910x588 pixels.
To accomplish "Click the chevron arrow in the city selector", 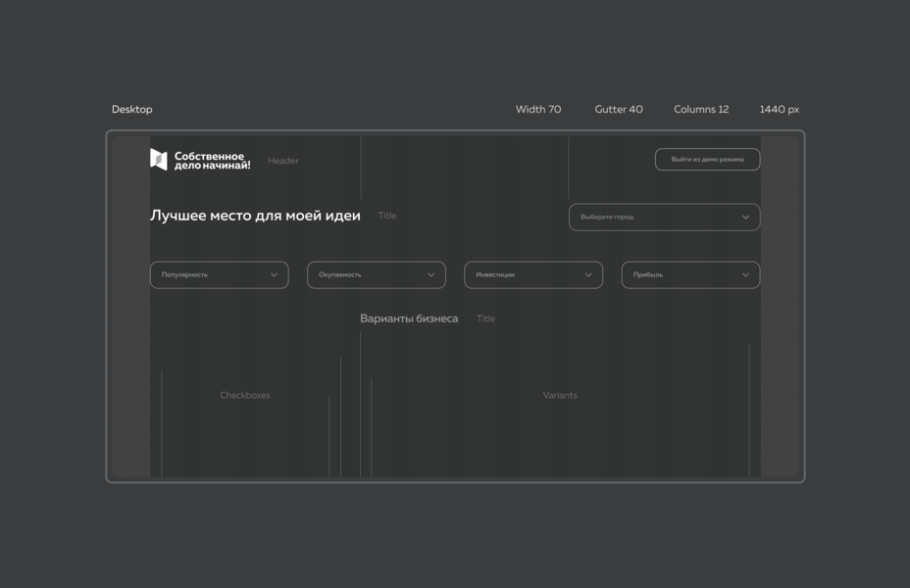I will coord(746,218).
